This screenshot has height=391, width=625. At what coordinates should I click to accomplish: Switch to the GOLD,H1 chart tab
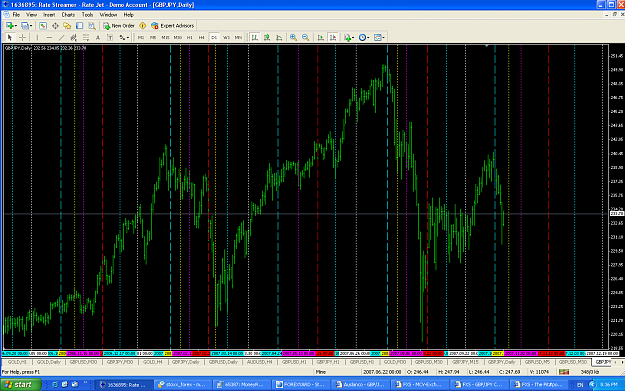click(17, 362)
